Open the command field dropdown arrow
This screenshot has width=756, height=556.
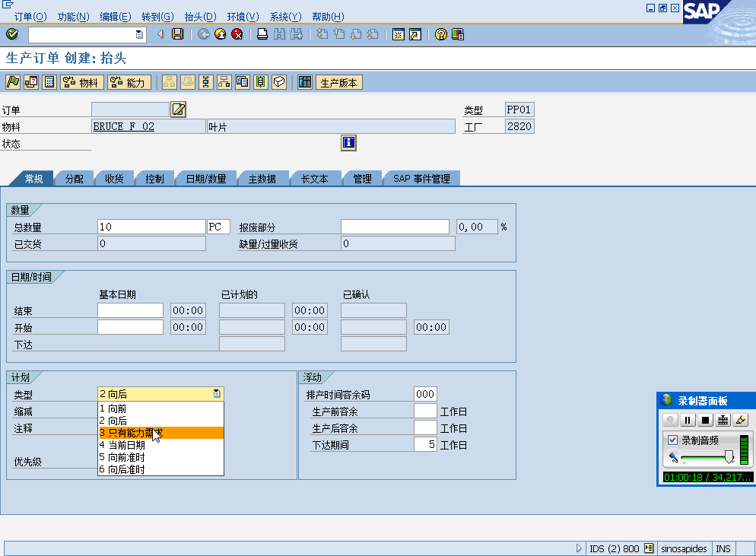point(138,34)
